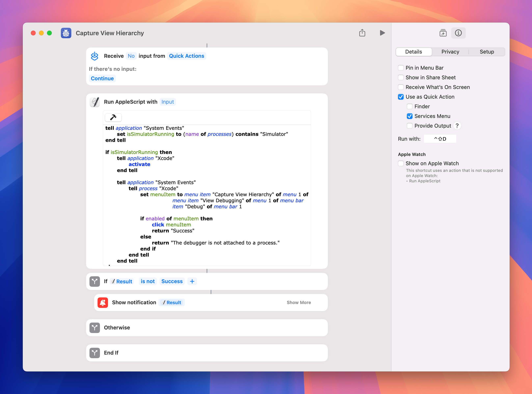532x394 pixels.
Task: Expand Show More on notification action
Action: [x=298, y=302]
